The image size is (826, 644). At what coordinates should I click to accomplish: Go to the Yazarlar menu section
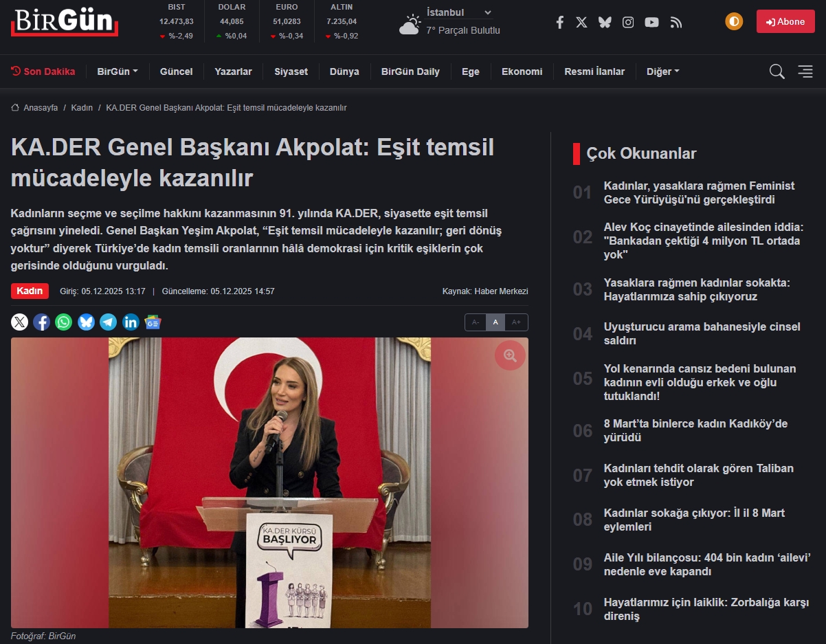click(233, 71)
